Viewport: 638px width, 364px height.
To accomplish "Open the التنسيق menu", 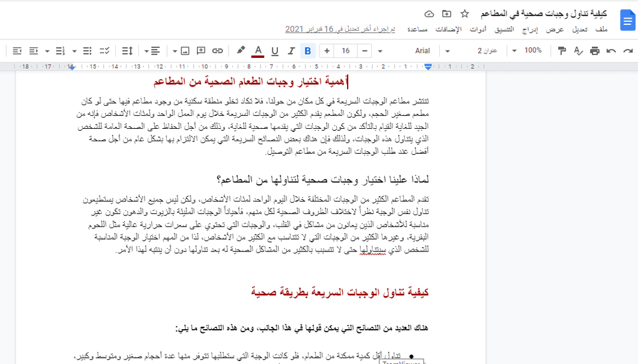I will click(x=504, y=29).
